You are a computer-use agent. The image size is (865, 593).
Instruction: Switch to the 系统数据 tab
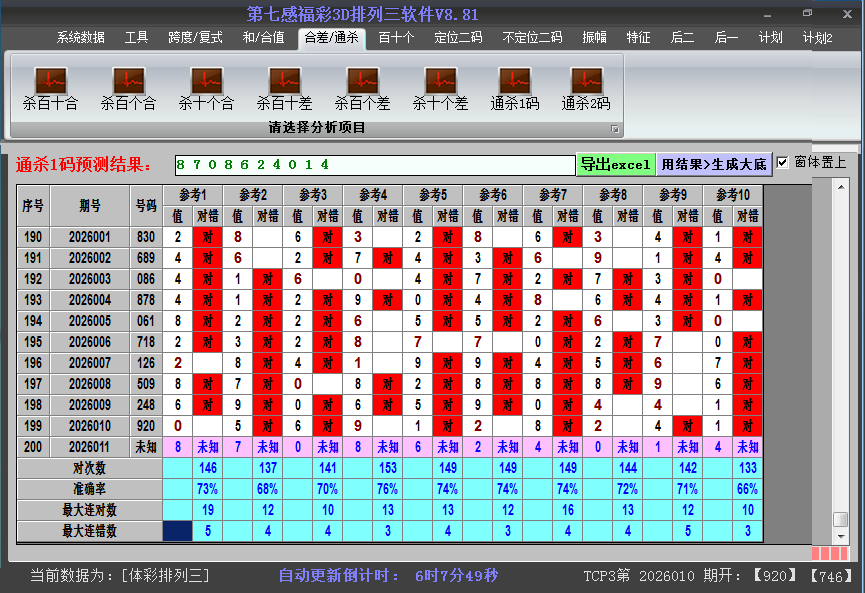(x=80, y=38)
